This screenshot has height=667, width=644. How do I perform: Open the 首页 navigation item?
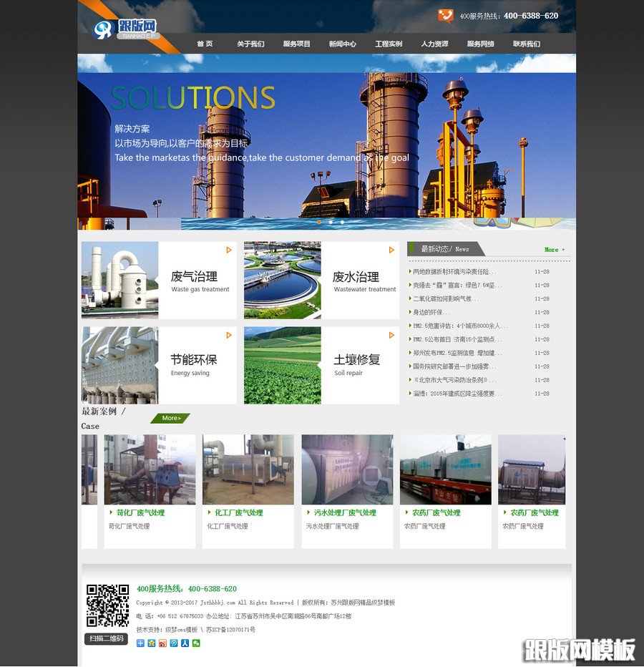point(205,44)
